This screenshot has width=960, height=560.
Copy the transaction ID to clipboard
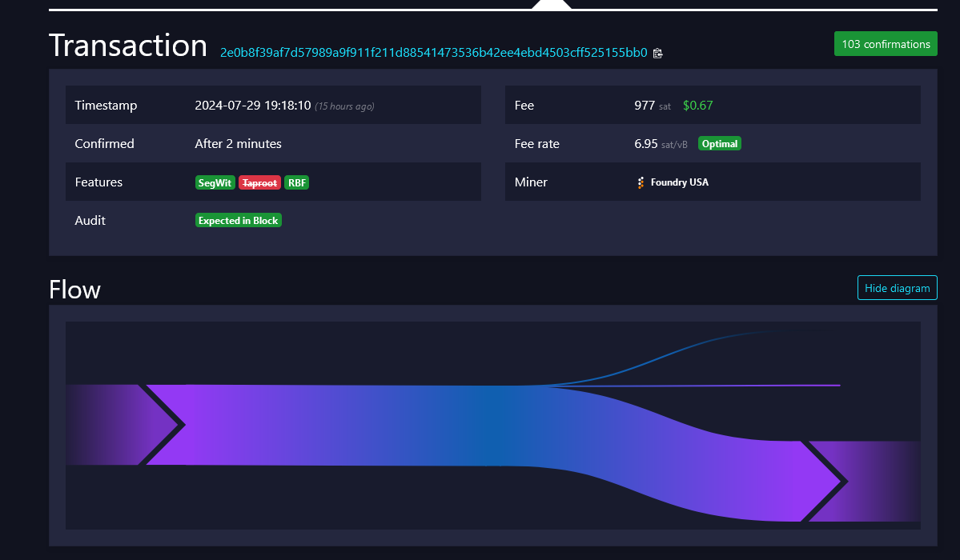coord(658,53)
